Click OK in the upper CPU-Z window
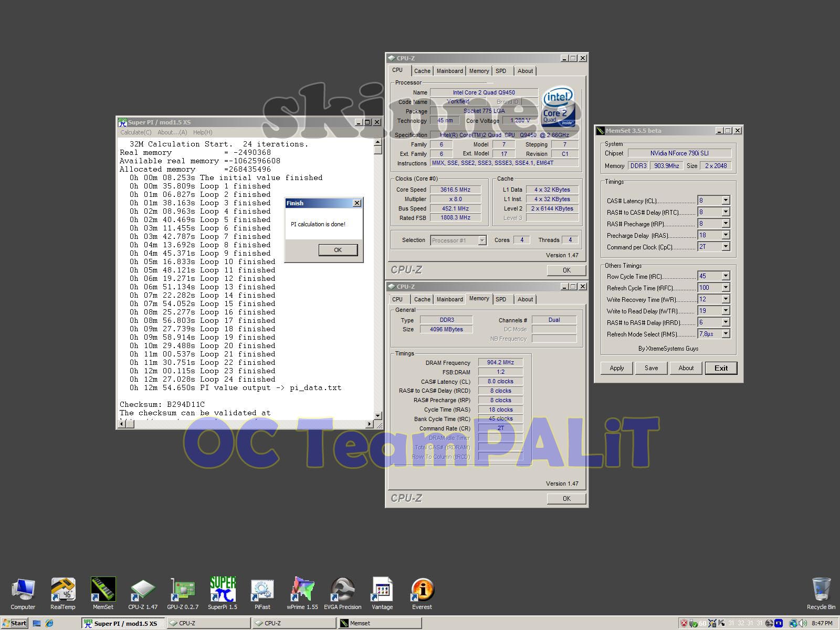 (566, 270)
